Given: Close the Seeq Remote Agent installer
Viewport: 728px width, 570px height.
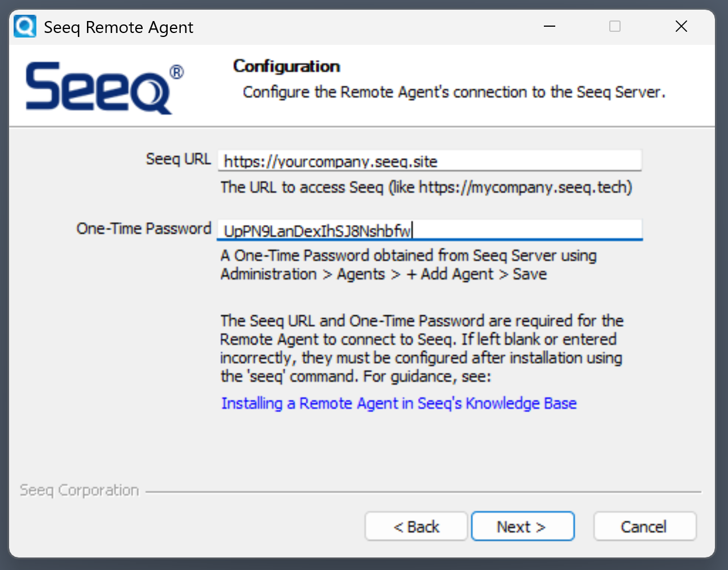Looking at the screenshot, I should (x=681, y=27).
